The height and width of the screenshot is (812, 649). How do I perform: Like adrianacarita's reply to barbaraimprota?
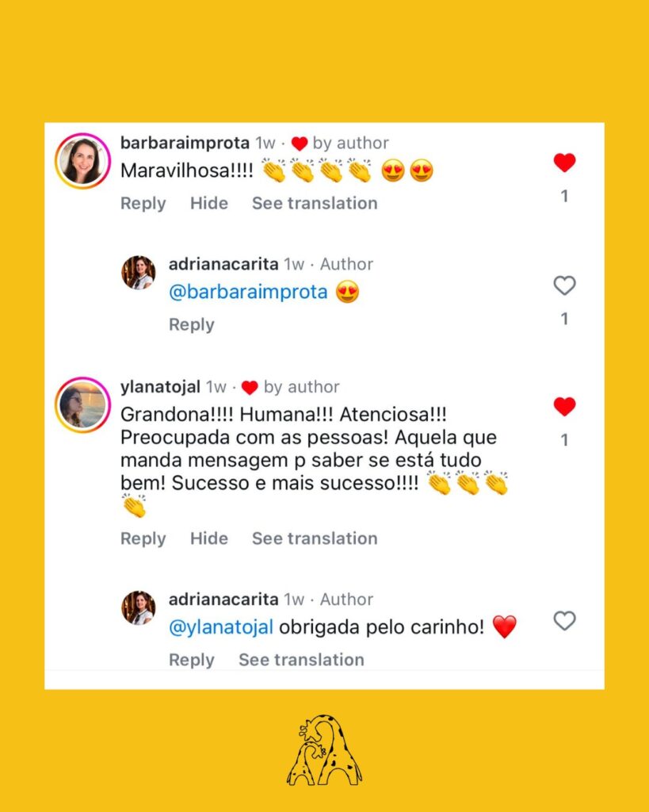click(564, 285)
